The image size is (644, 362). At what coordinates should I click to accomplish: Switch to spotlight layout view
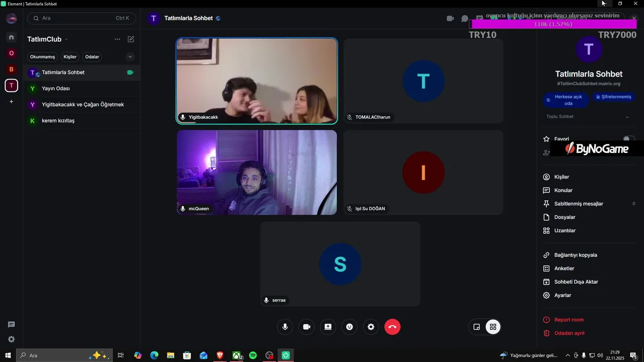point(476,327)
